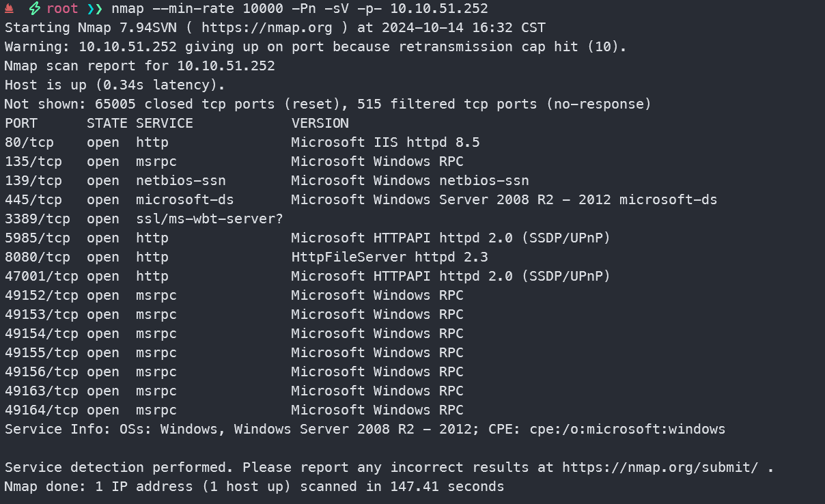Click the SERVICE column header
Viewport: 825px width, 504px height.
pos(165,124)
